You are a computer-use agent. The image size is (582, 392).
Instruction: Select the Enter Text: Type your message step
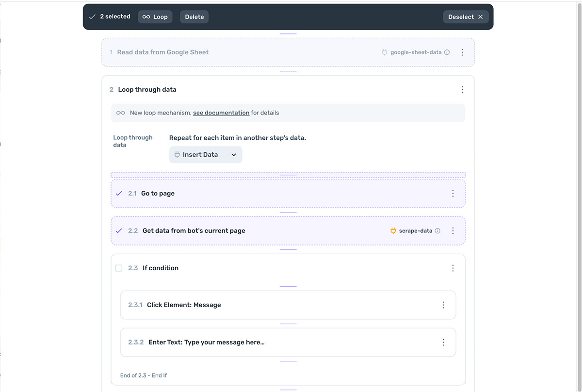pos(288,343)
